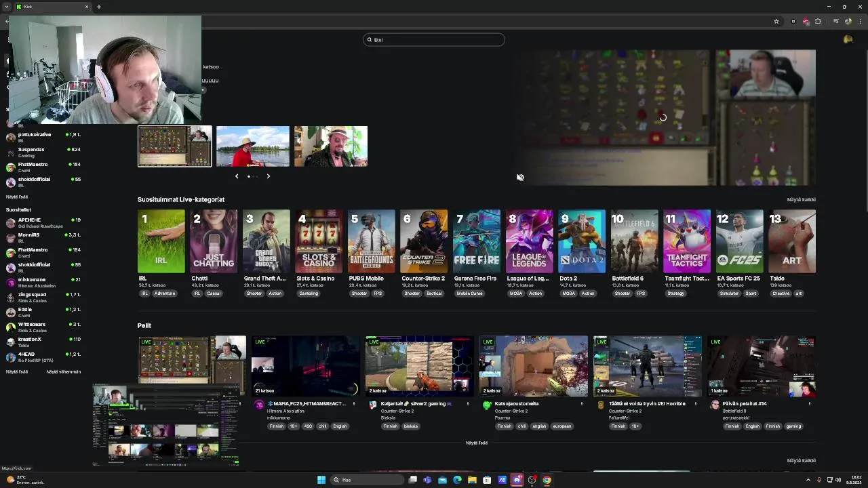
Task: Open the Grand Theft Auto category card
Action: tap(267, 241)
